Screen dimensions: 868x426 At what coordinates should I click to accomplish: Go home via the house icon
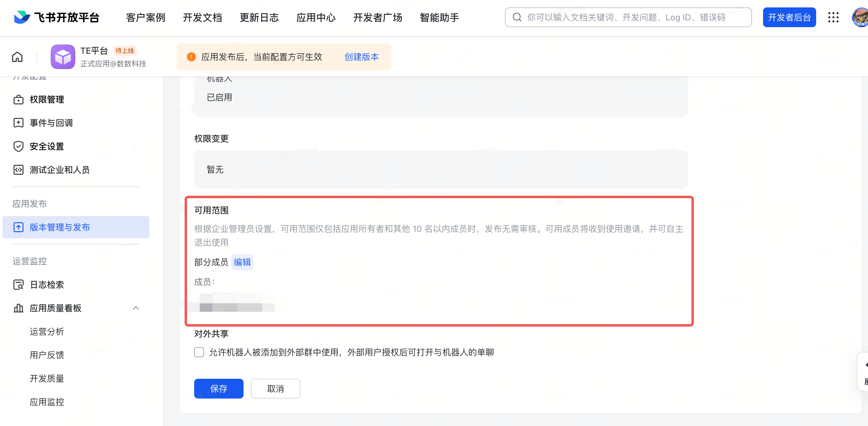18,57
